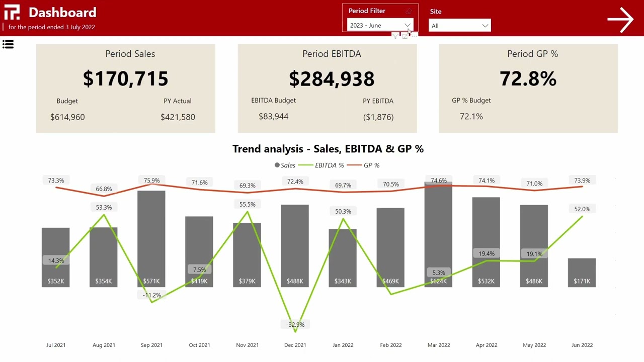Select the Aug 2021 sales bar $354K
Image resolution: width=644 pixels, height=362 pixels.
[104, 257]
